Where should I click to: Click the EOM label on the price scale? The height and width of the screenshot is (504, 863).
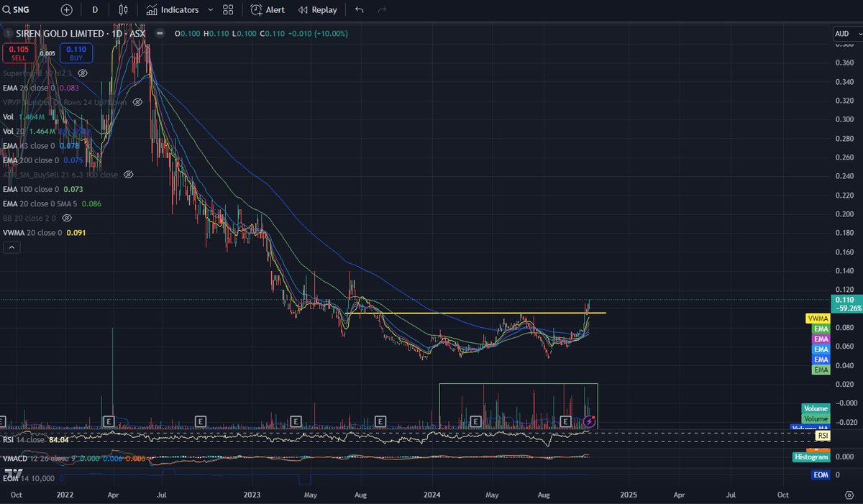(822, 475)
